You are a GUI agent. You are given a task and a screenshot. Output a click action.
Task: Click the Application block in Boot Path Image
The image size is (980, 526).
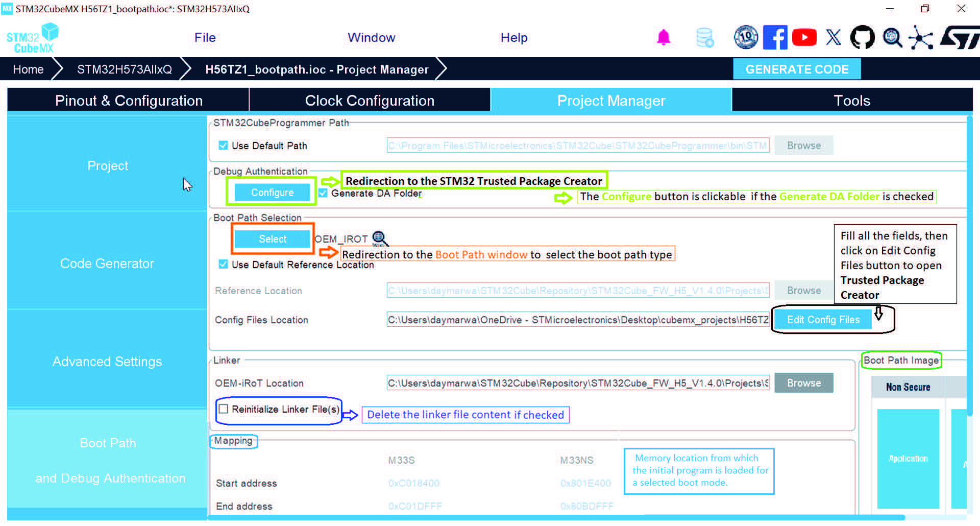click(x=908, y=459)
